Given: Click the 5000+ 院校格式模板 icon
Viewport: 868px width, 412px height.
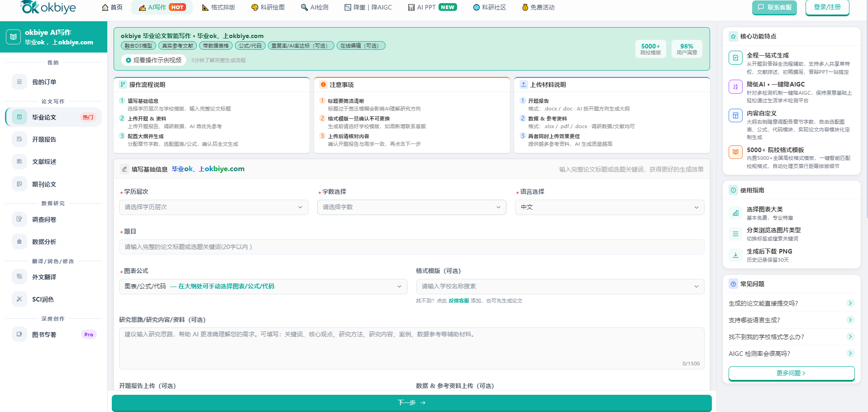Looking at the screenshot, I should click(735, 152).
